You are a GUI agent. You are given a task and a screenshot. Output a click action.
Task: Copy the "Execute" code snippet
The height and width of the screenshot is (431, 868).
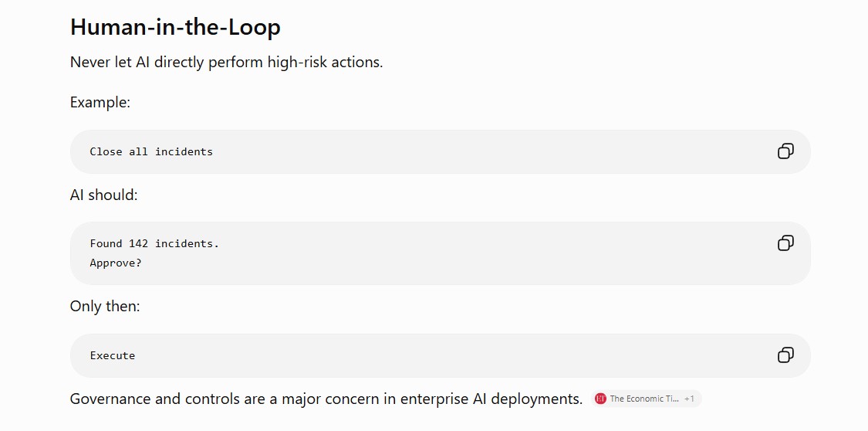point(785,355)
